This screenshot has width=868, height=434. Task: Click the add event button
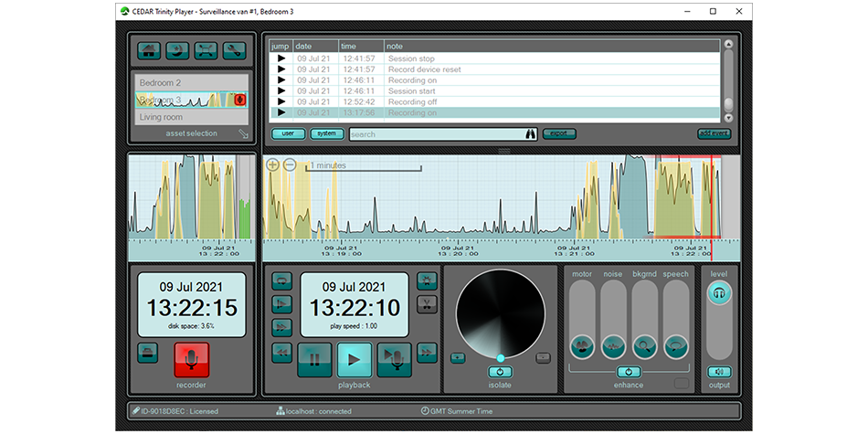[714, 133]
